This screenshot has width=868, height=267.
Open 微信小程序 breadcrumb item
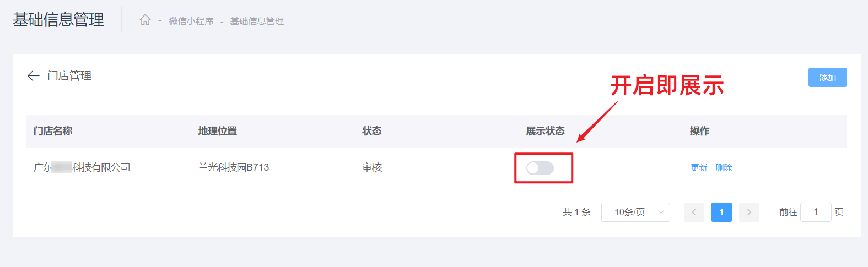point(191,21)
